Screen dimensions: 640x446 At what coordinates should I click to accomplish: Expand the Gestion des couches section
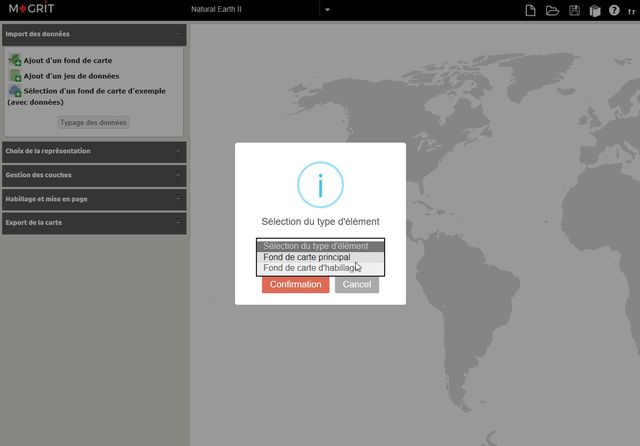177,175
